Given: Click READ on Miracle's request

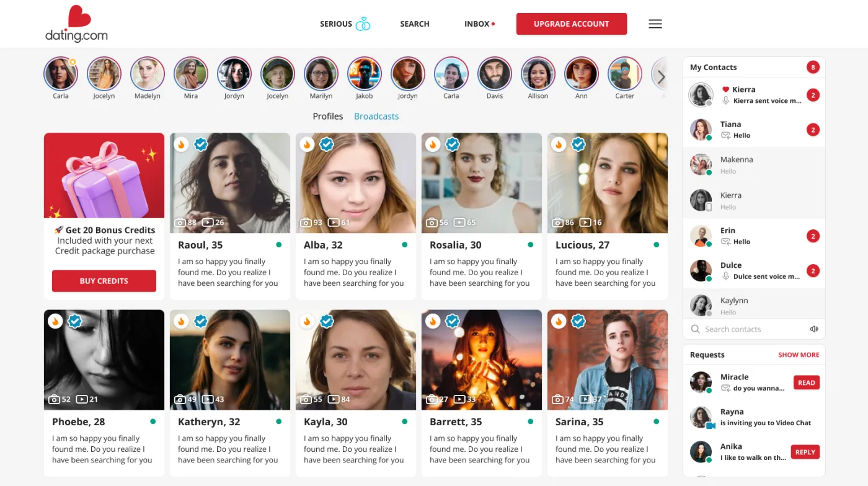Looking at the screenshot, I should pyautogui.click(x=806, y=382).
